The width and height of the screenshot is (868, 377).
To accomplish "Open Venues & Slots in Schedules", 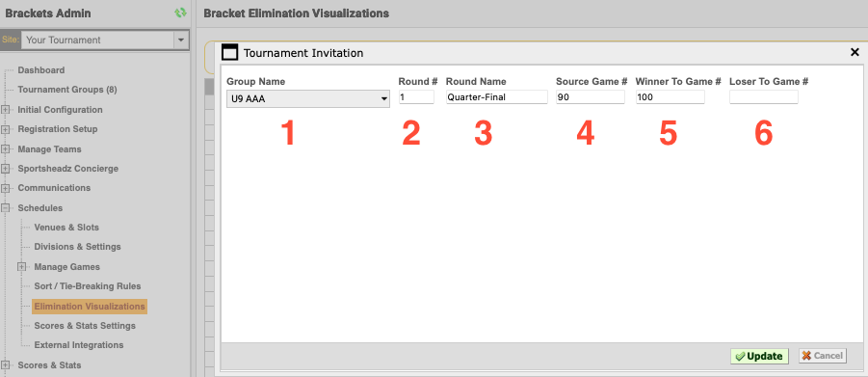I will (x=66, y=228).
